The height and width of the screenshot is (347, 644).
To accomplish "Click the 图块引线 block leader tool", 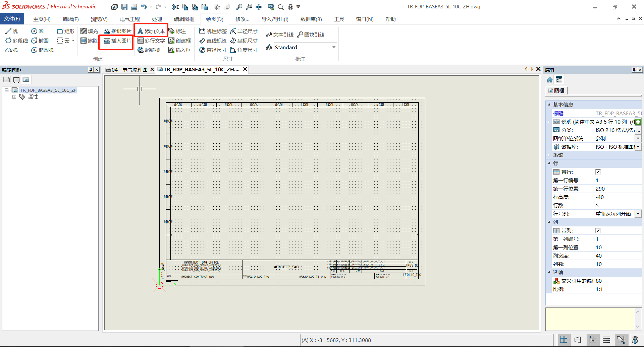I will [x=311, y=34].
